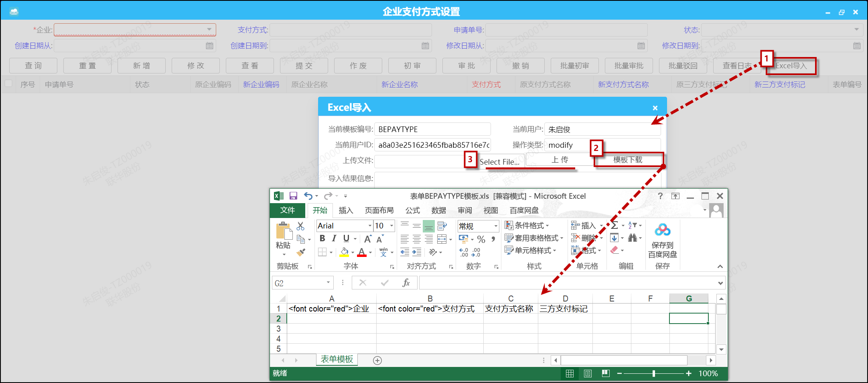Tick the select-all checkbox in the grid header
Screen dimensions: 868x383
click(x=8, y=84)
